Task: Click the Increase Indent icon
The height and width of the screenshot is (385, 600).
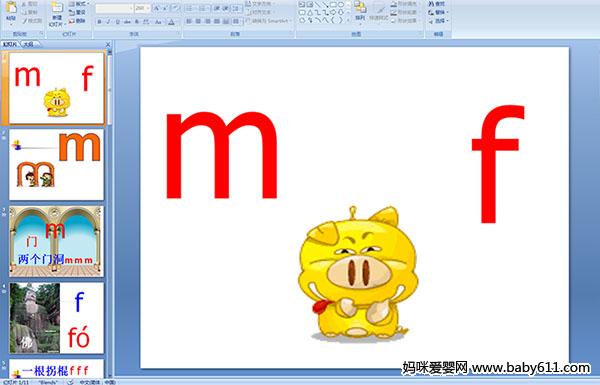Action: coord(226,8)
